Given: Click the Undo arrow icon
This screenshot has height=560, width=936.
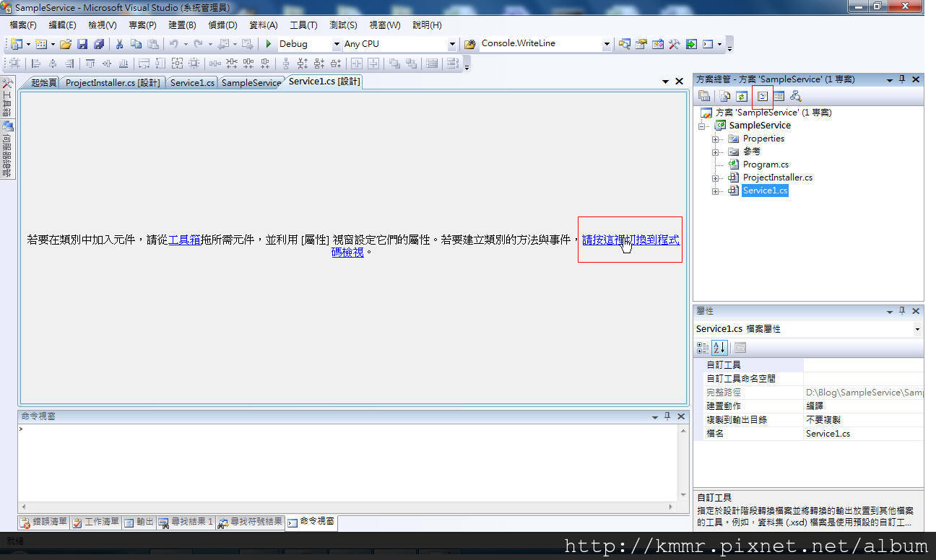Looking at the screenshot, I should pos(173,44).
